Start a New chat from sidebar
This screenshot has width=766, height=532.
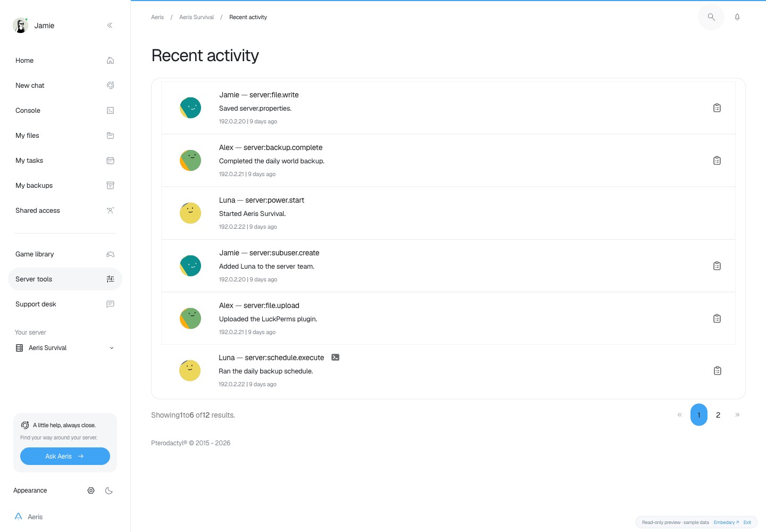[65, 86]
